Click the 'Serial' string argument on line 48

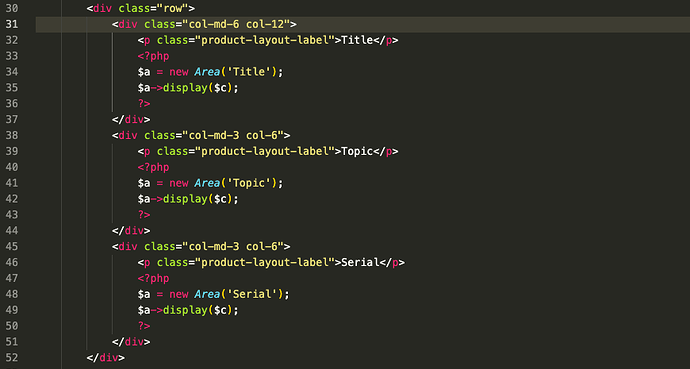[252, 294]
